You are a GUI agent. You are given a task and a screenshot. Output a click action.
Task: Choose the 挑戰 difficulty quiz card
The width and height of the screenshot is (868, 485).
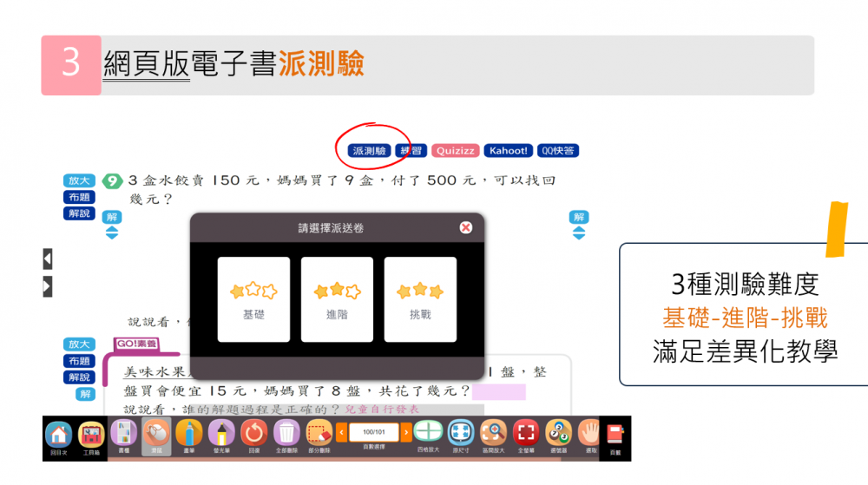pyautogui.click(x=420, y=299)
